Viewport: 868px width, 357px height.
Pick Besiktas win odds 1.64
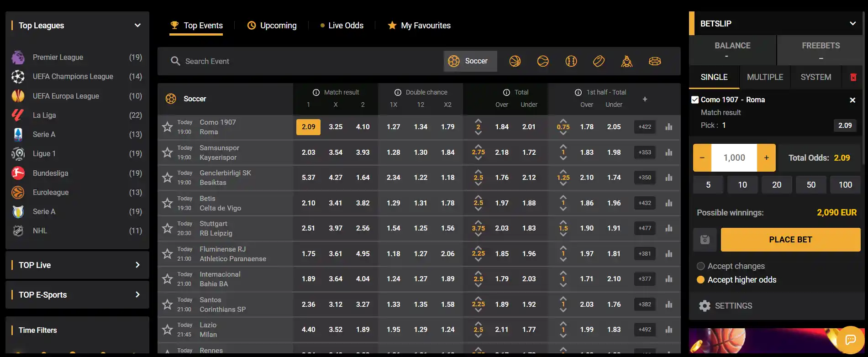[363, 178]
